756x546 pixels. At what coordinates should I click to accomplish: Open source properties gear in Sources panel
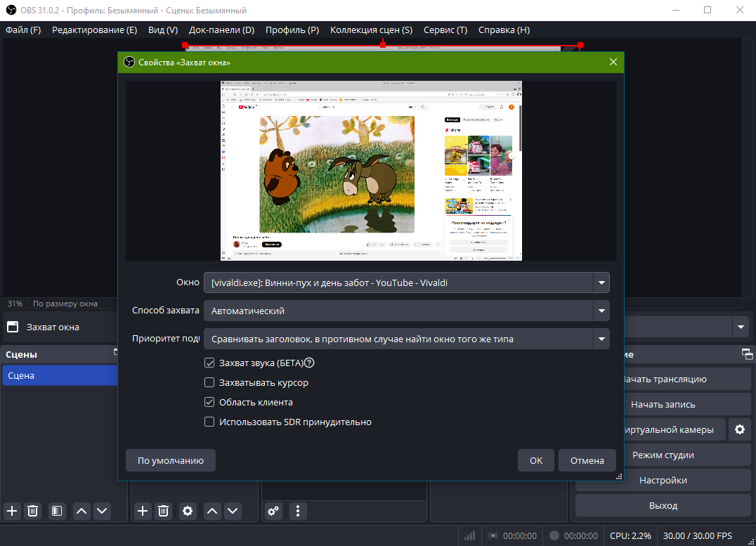pos(188,511)
